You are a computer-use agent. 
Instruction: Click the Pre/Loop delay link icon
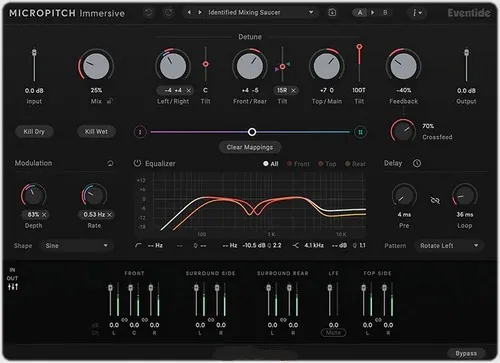click(435, 200)
